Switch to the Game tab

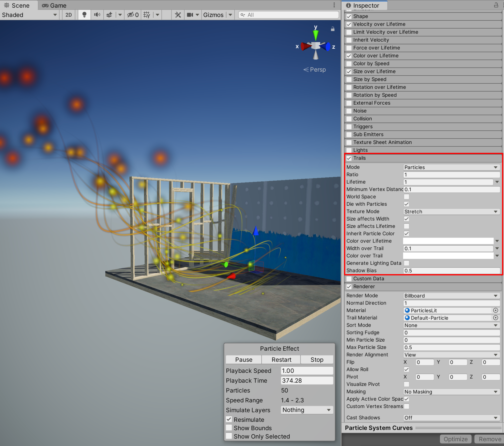coord(54,5)
